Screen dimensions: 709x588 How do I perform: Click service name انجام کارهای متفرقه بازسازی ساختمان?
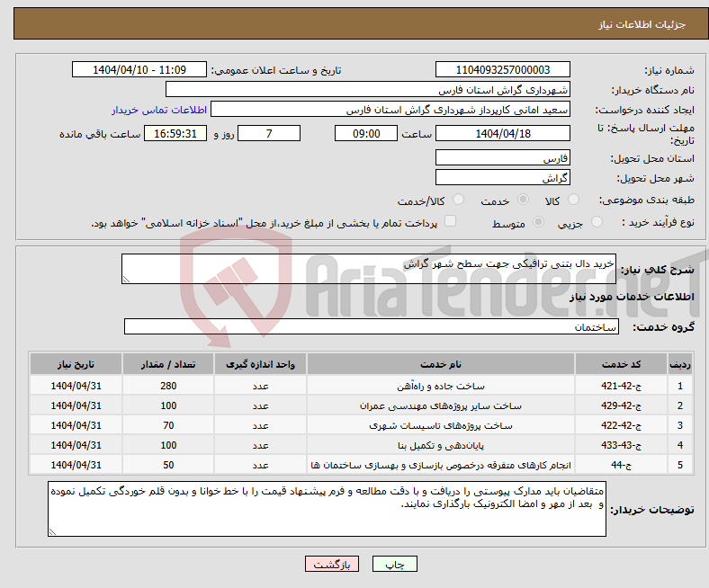pyautogui.click(x=441, y=465)
